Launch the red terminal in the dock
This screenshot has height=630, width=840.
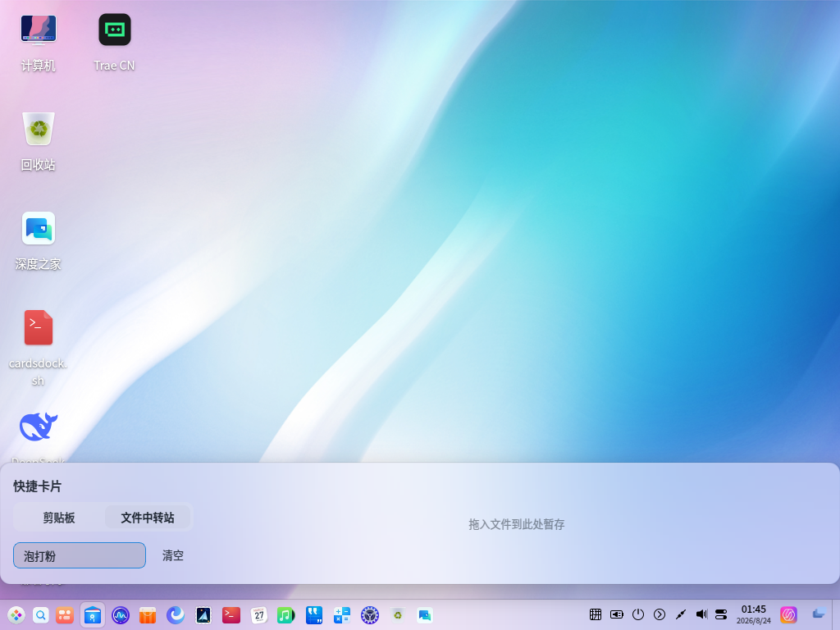(231, 615)
